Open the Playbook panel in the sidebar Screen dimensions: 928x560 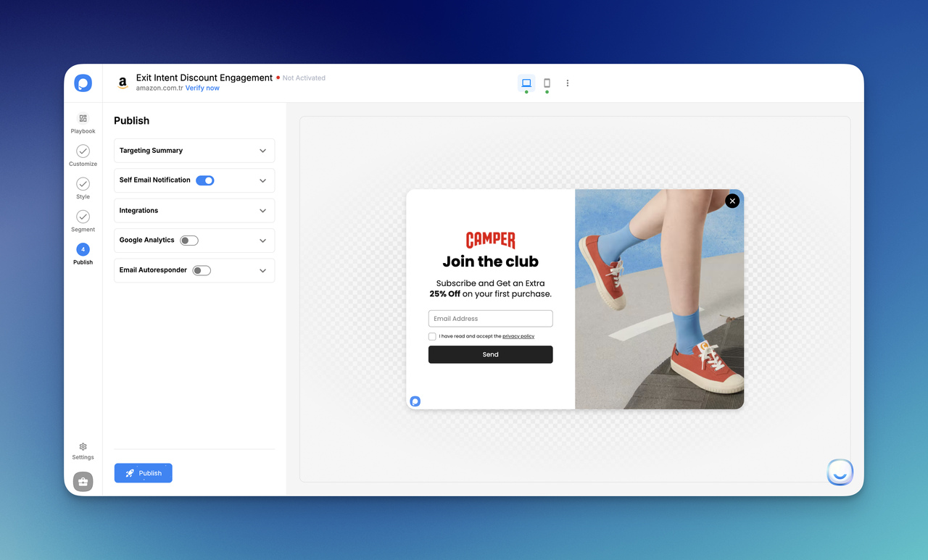click(x=83, y=123)
